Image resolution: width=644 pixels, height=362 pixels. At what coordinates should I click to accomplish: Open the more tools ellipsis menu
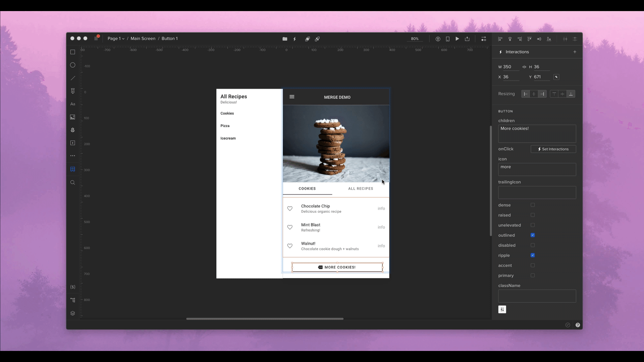coord(72,156)
